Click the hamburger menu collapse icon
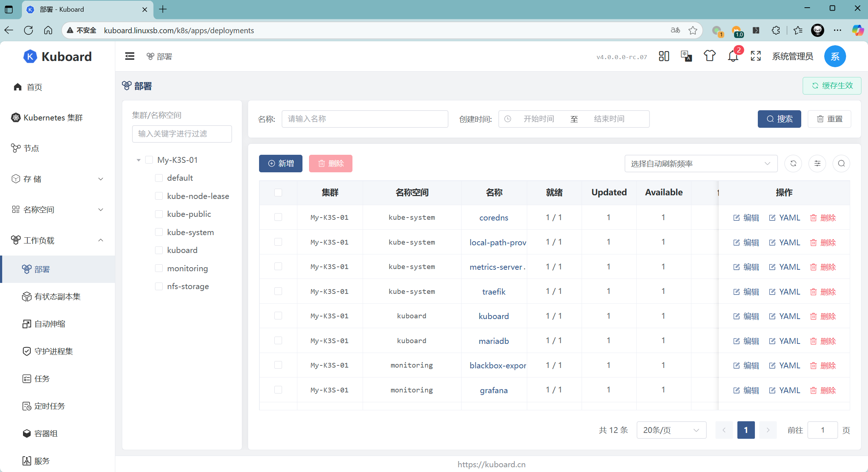 pos(130,56)
